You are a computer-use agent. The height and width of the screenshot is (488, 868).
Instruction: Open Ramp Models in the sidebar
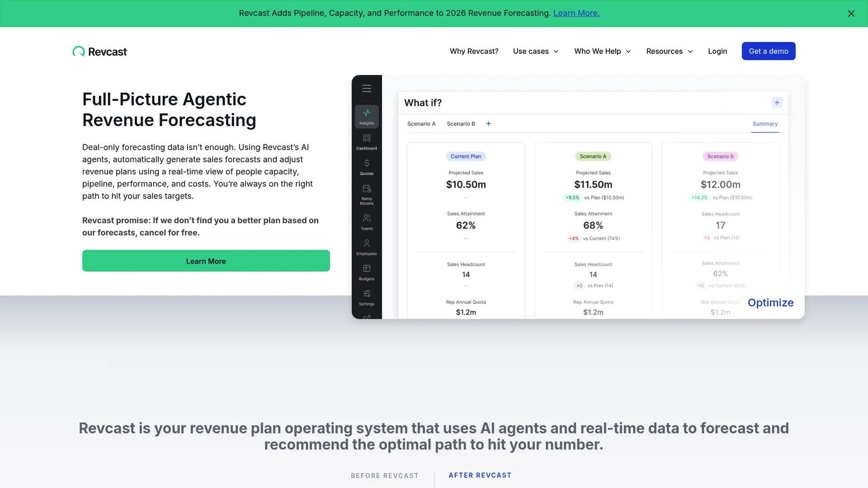(x=367, y=194)
